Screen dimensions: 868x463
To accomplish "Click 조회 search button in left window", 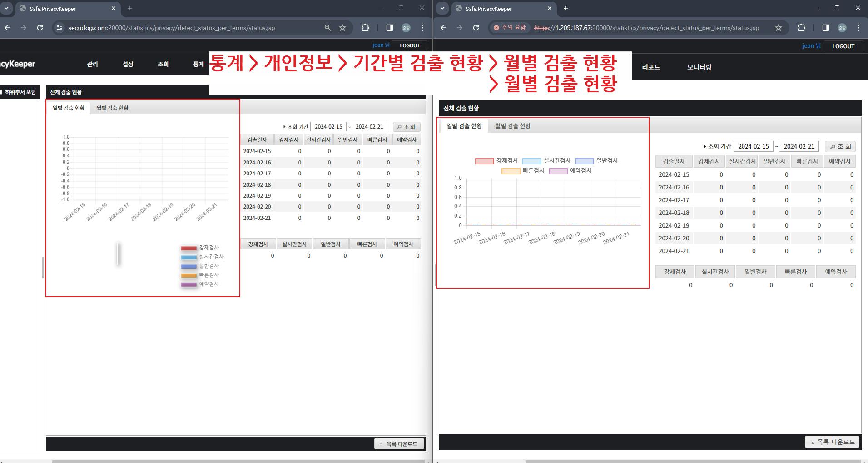I will tap(406, 127).
